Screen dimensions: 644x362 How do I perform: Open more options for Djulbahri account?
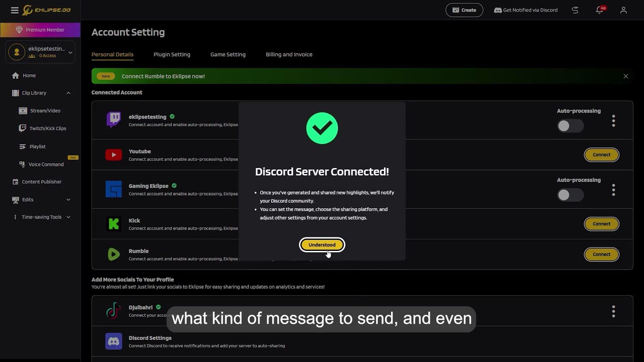(613, 311)
